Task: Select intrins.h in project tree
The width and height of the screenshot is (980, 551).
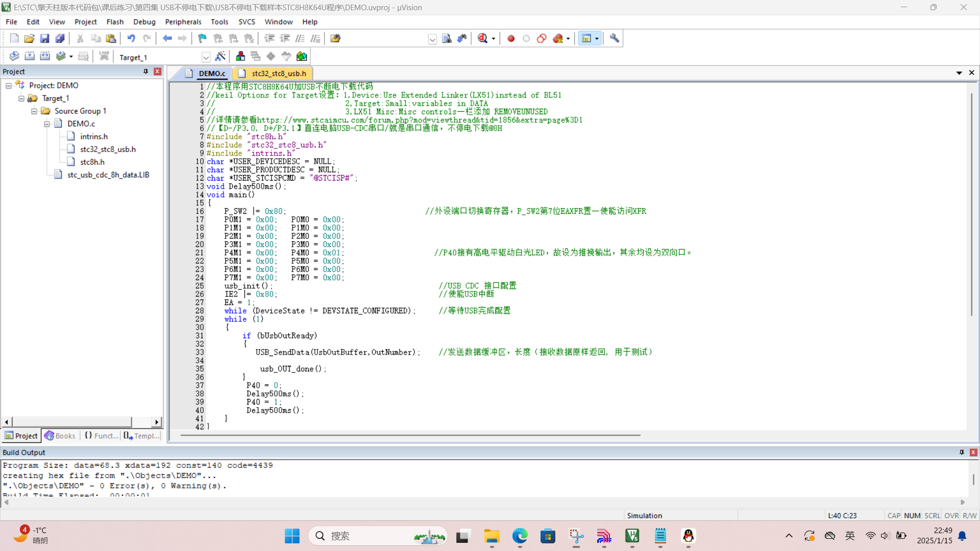Action: coord(94,137)
